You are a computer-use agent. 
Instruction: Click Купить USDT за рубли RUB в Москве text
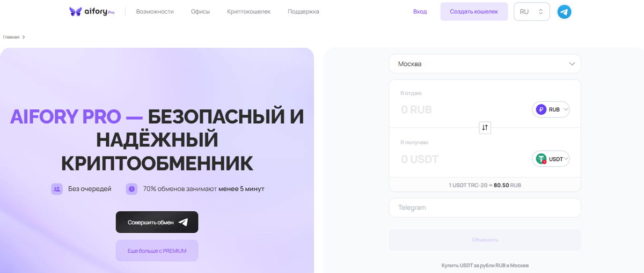(485, 265)
